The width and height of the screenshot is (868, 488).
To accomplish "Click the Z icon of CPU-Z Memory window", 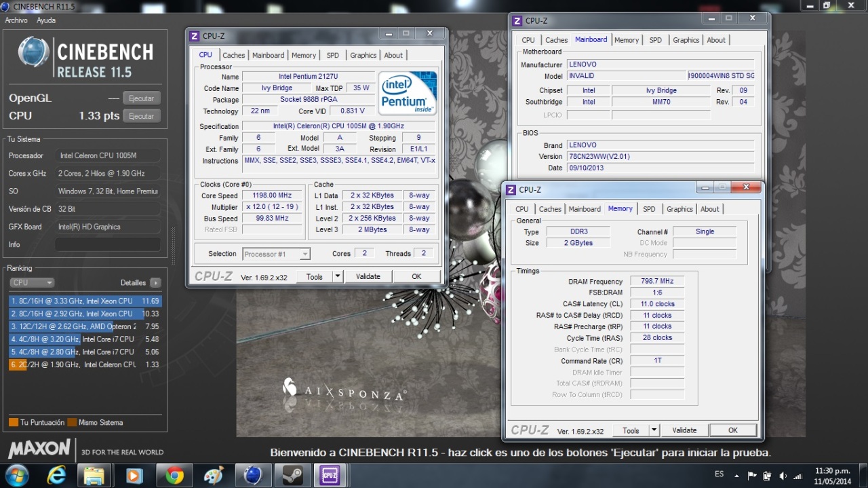I will 511,190.
